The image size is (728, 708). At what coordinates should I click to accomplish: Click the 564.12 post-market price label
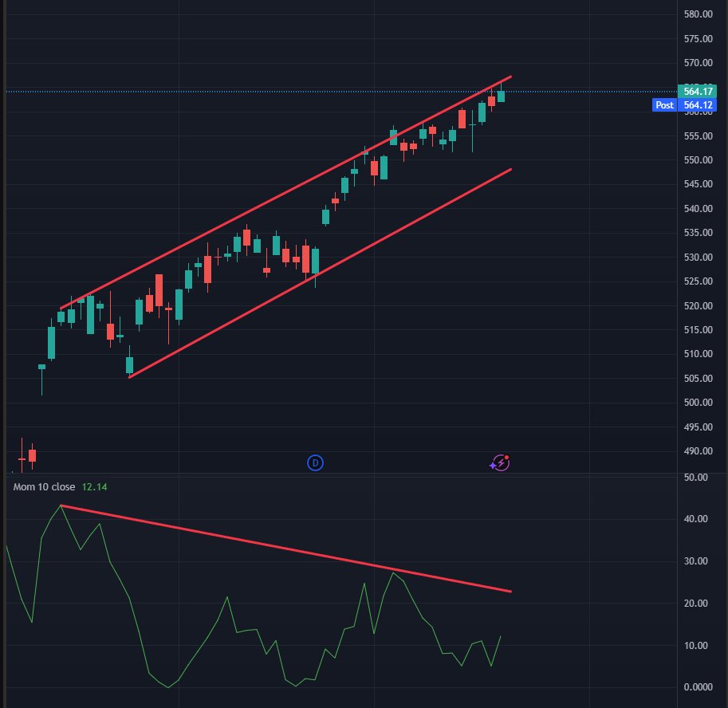pyautogui.click(x=698, y=105)
